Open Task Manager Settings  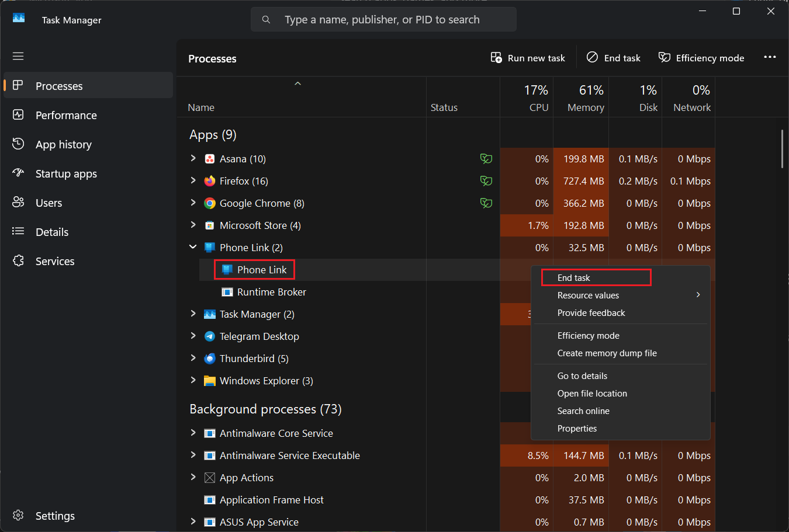54,516
